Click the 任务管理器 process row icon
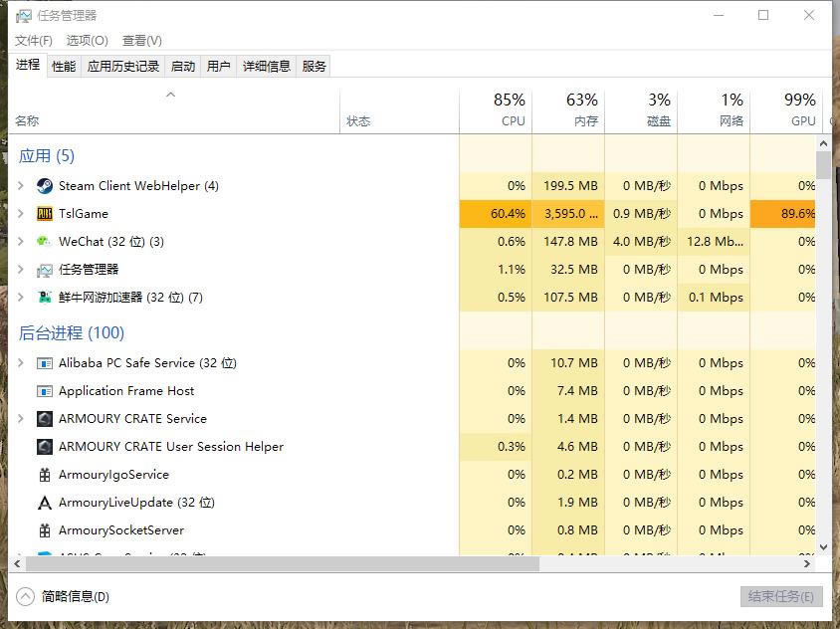This screenshot has height=629, width=840. [45, 270]
